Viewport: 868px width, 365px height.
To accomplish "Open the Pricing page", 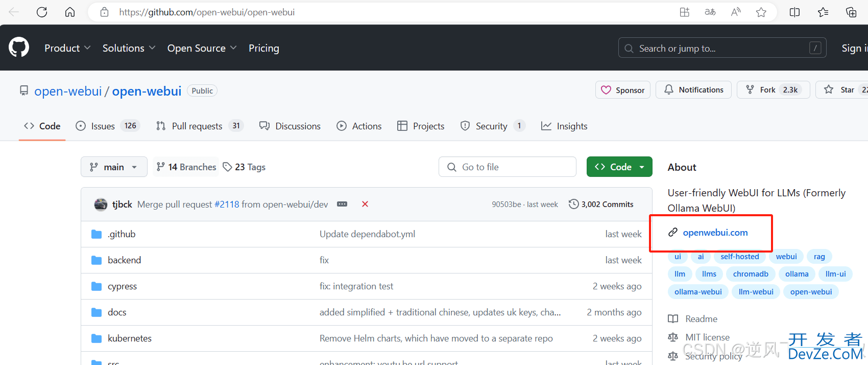I will 264,48.
